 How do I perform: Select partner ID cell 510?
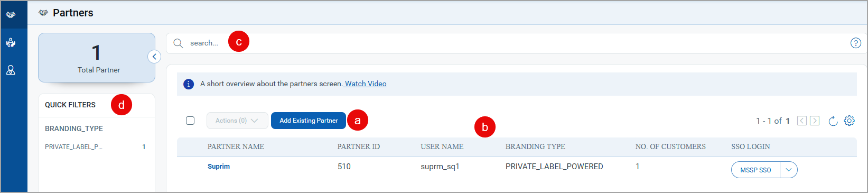tap(344, 167)
